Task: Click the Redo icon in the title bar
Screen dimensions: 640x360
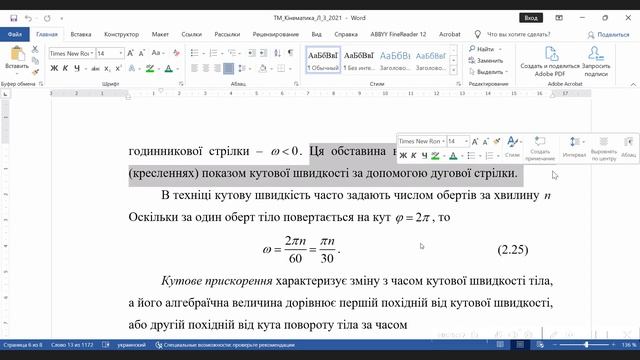Action: [x=47, y=18]
